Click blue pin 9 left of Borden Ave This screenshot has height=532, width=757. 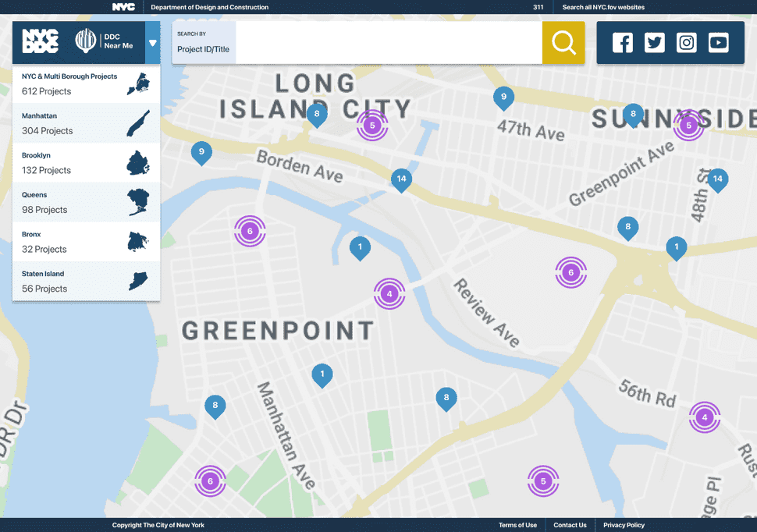(201, 153)
